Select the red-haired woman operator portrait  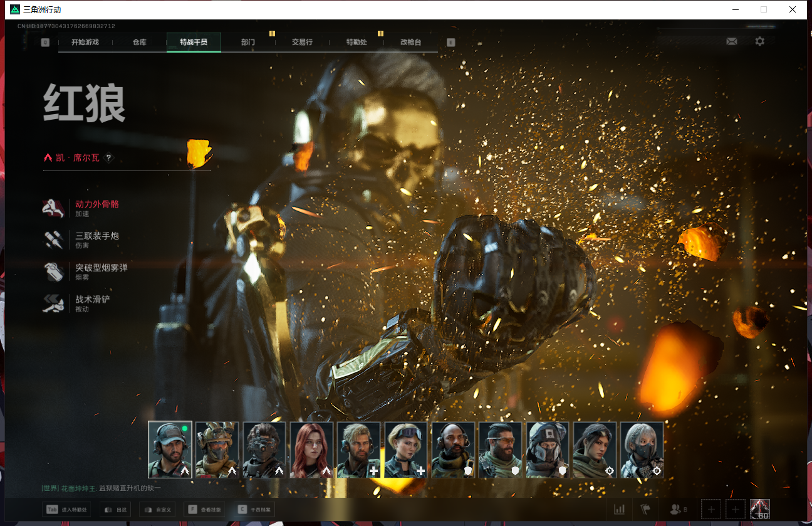(311, 450)
